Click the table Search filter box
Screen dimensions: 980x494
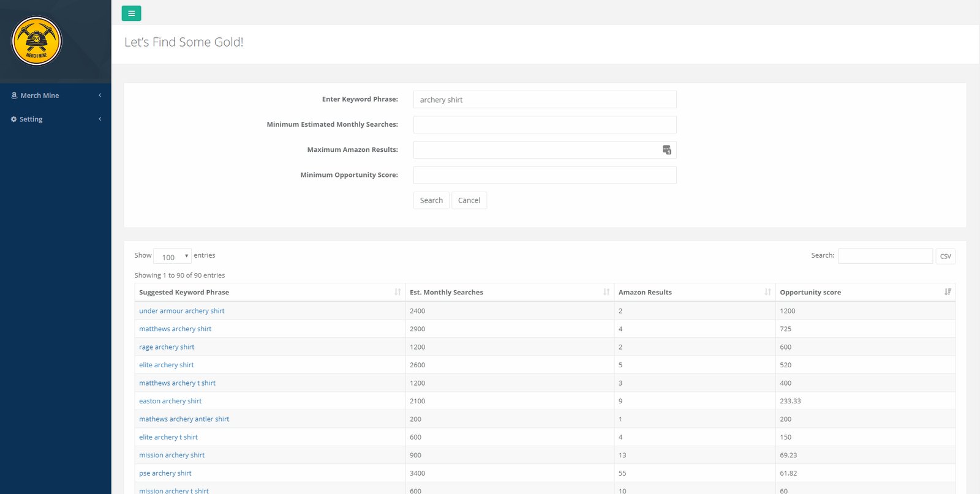click(884, 256)
